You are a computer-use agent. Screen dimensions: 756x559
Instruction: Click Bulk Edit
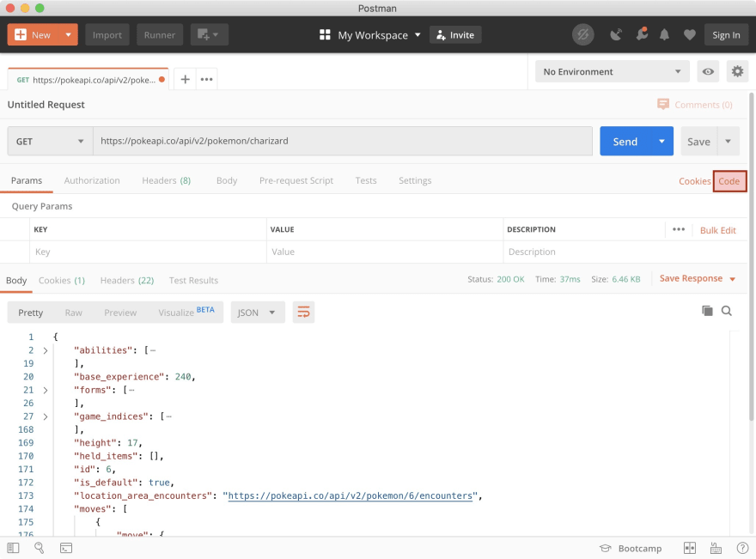point(718,230)
